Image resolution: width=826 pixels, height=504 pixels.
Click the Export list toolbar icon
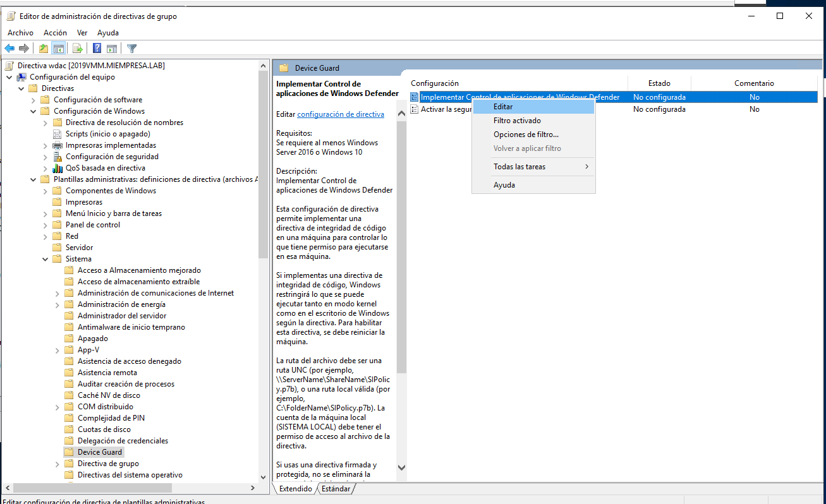[78, 49]
